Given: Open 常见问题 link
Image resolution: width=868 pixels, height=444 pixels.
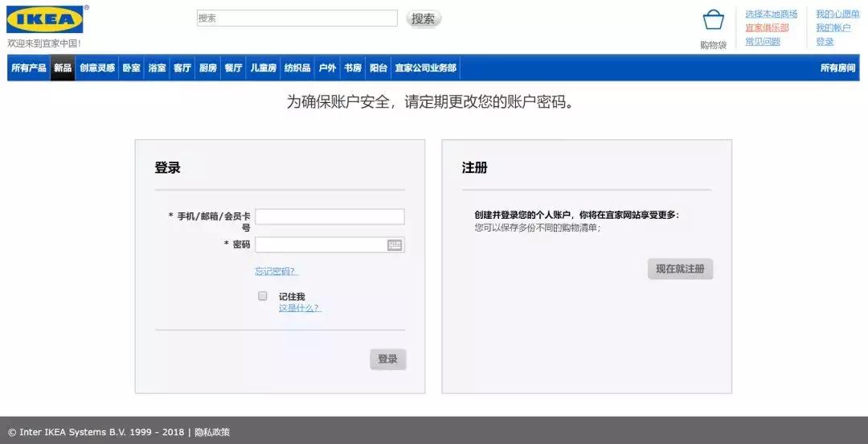Looking at the screenshot, I should (762, 42).
